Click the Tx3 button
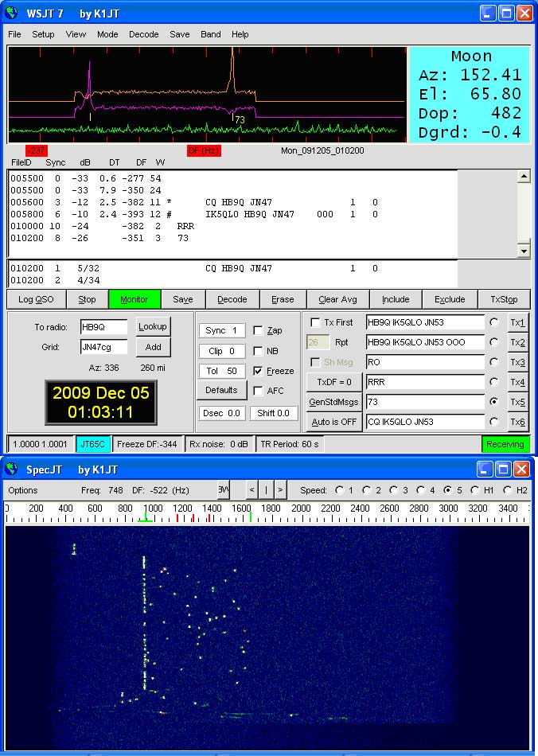Screen dimensions: 538x756 coord(517,362)
